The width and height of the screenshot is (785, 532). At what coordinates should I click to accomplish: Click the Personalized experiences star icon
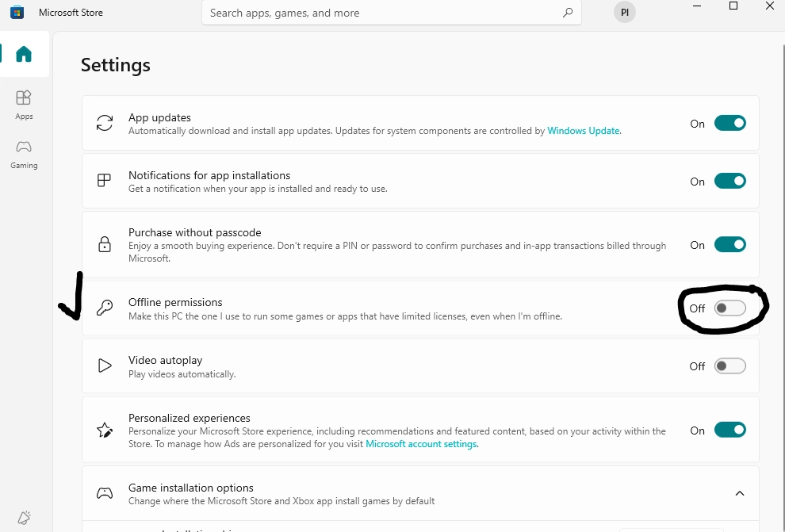[x=104, y=430]
